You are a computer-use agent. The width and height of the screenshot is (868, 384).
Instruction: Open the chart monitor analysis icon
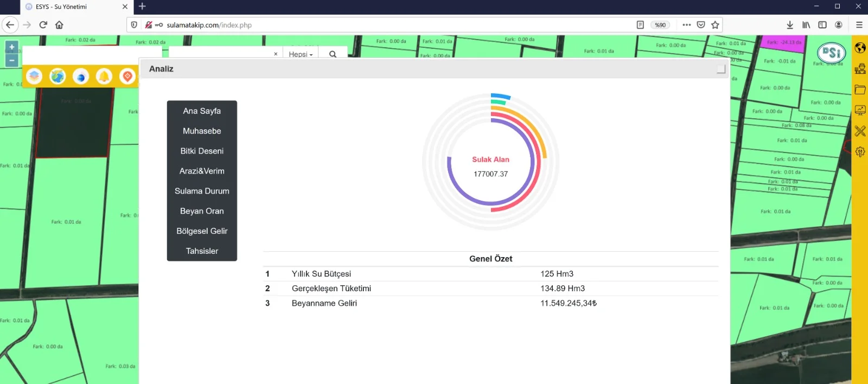(x=860, y=110)
